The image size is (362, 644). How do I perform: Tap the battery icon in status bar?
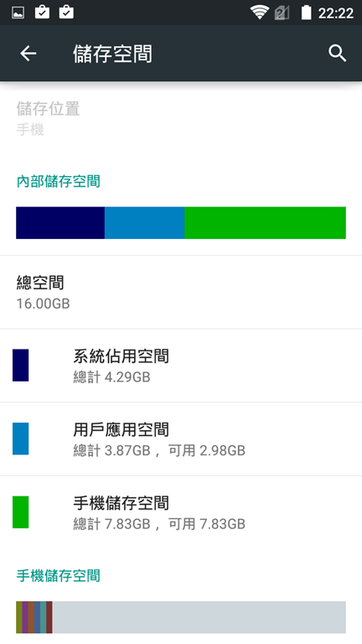[x=306, y=13]
